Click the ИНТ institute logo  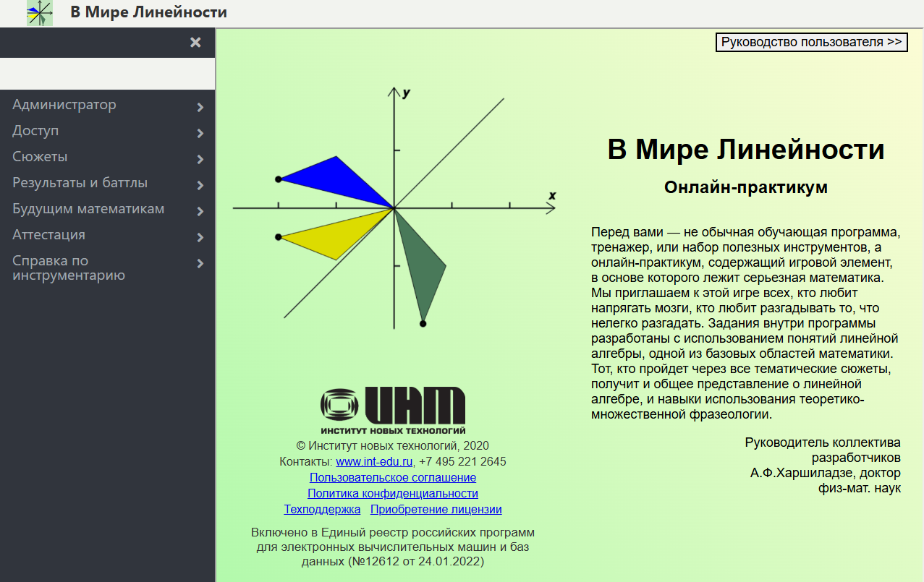(x=393, y=409)
